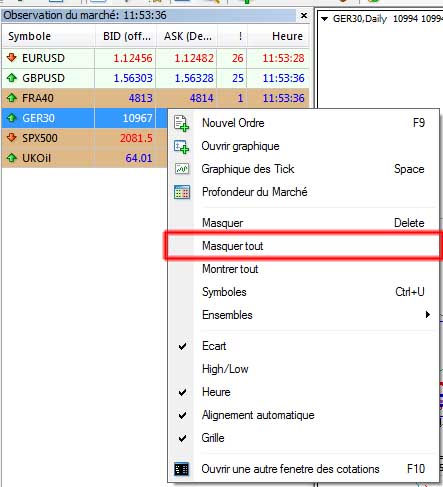
Task: Click the Observation du marché title bar
Action: tap(149, 15)
